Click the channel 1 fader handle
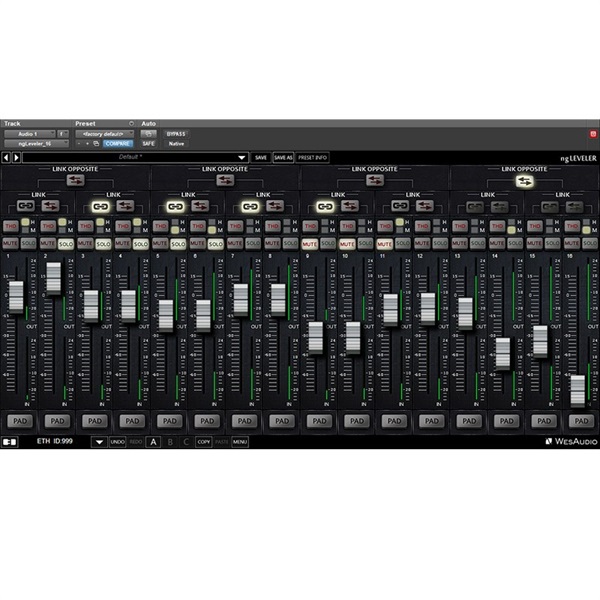This screenshot has height=600, width=600. 16,295
